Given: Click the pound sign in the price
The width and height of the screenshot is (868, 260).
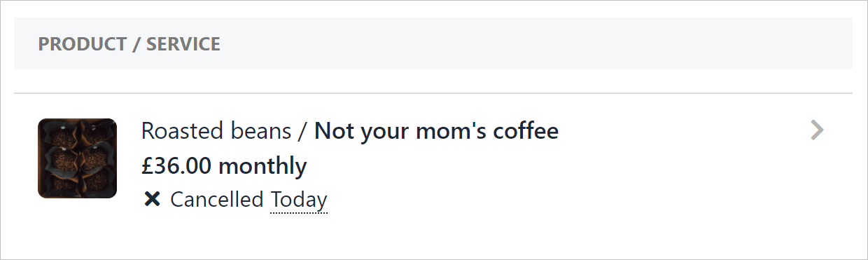Looking at the screenshot, I should pos(147,166).
